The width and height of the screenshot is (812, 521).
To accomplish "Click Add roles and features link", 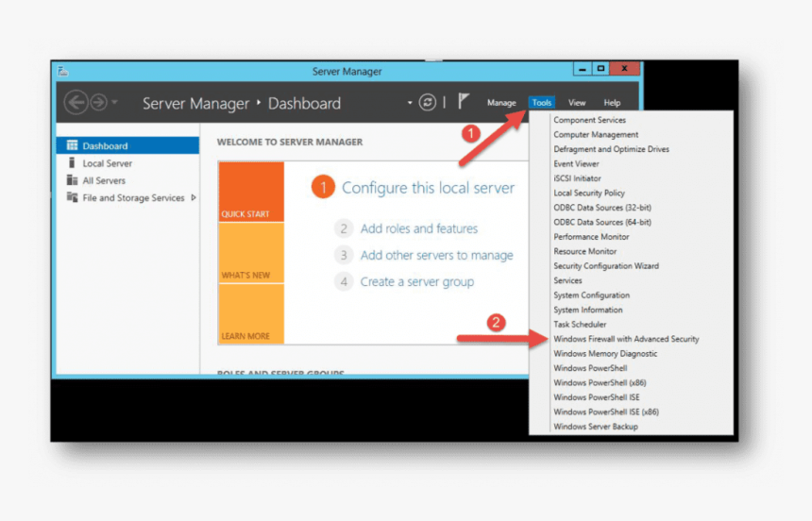I will [x=419, y=228].
